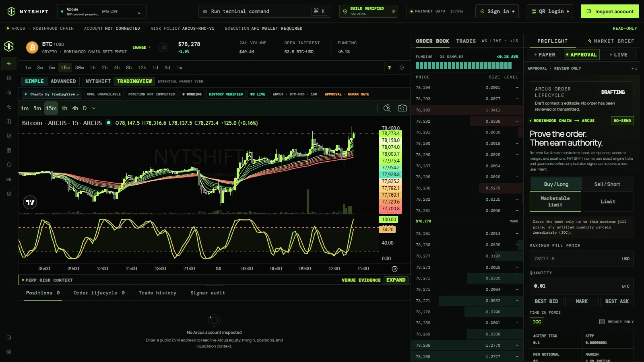Expand TradingView interval dropdown arrow
644x362 pixels.
point(94,108)
